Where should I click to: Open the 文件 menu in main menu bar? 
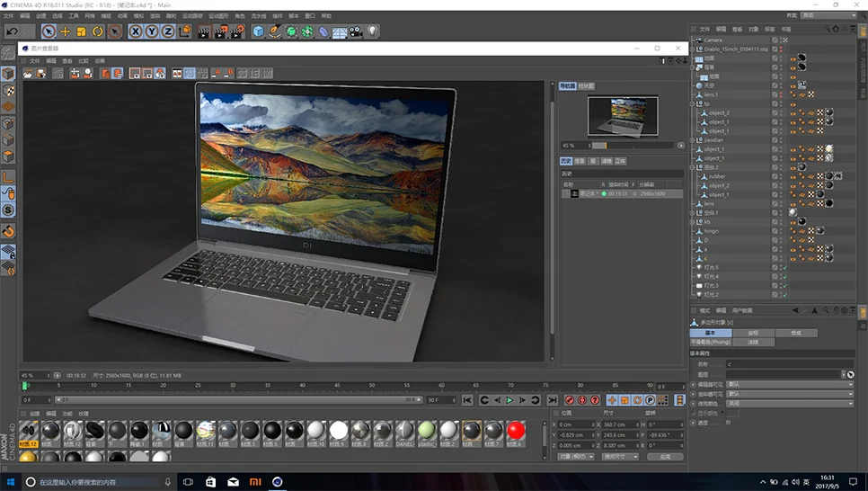point(8,16)
